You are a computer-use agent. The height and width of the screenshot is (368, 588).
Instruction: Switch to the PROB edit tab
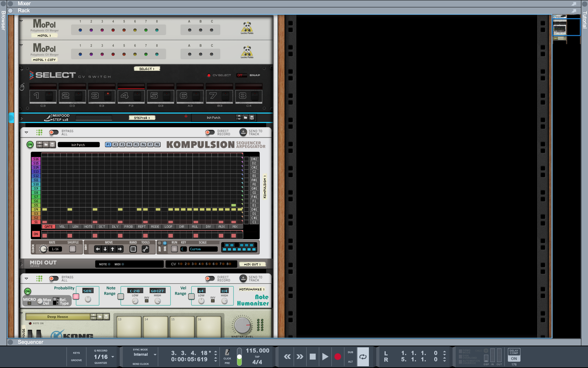(128, 227)
